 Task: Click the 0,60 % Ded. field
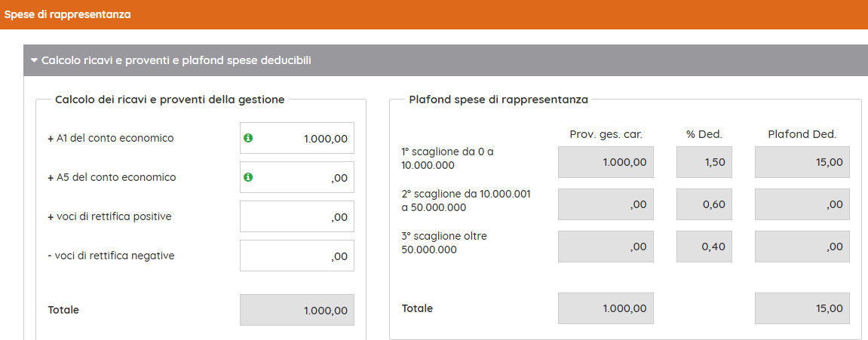click(704, 204)
